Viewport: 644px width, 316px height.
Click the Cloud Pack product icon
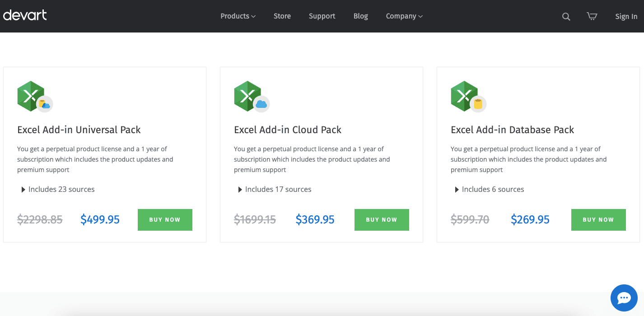252,97
